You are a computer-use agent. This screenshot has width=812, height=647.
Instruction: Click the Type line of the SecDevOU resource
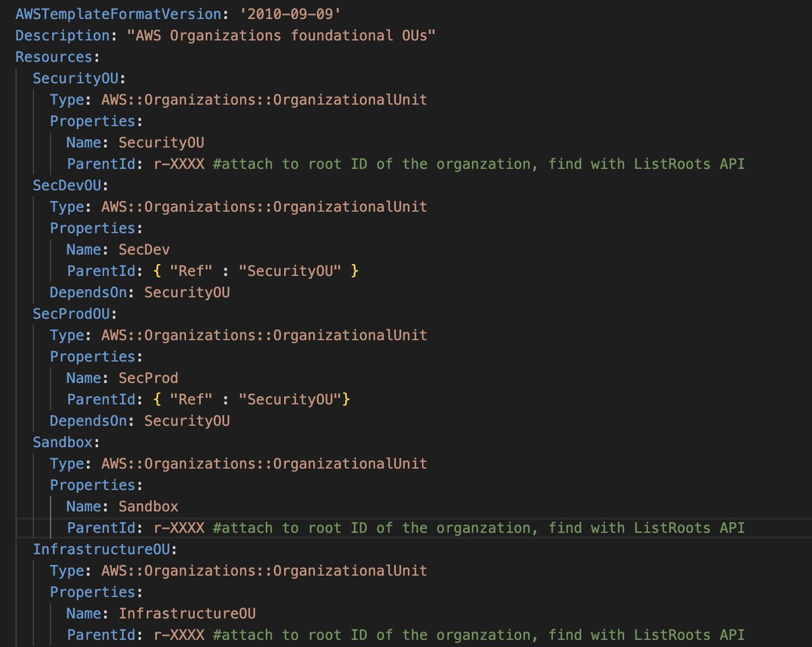tap(239, 206)
